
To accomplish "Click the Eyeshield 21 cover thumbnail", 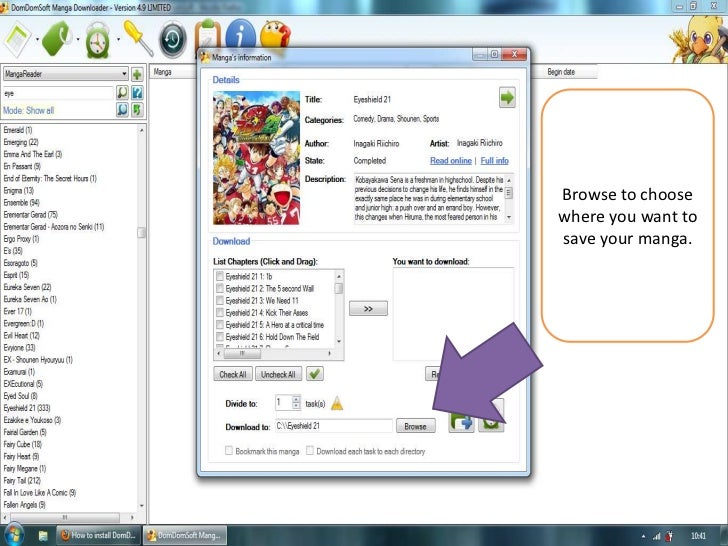I will click(256, 158).
